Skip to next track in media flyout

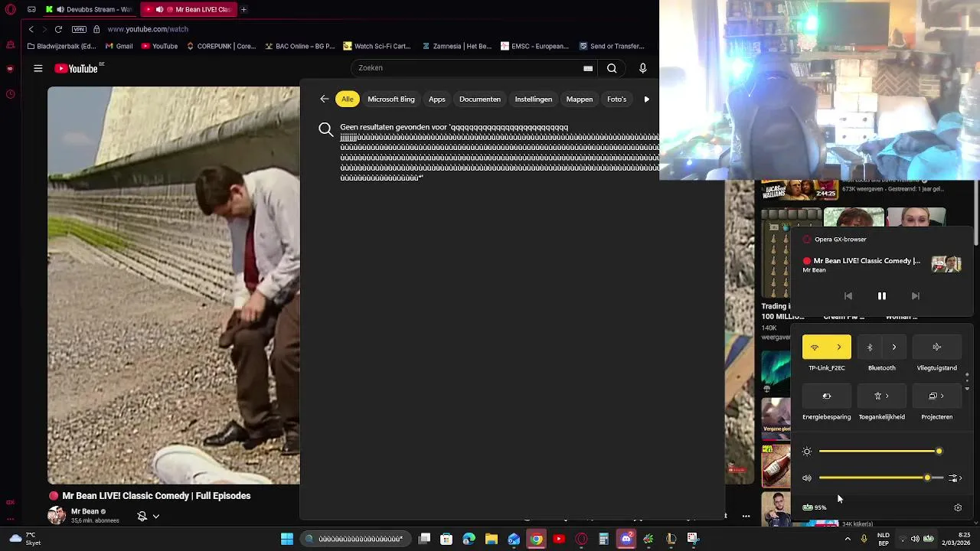click(915, 295)
